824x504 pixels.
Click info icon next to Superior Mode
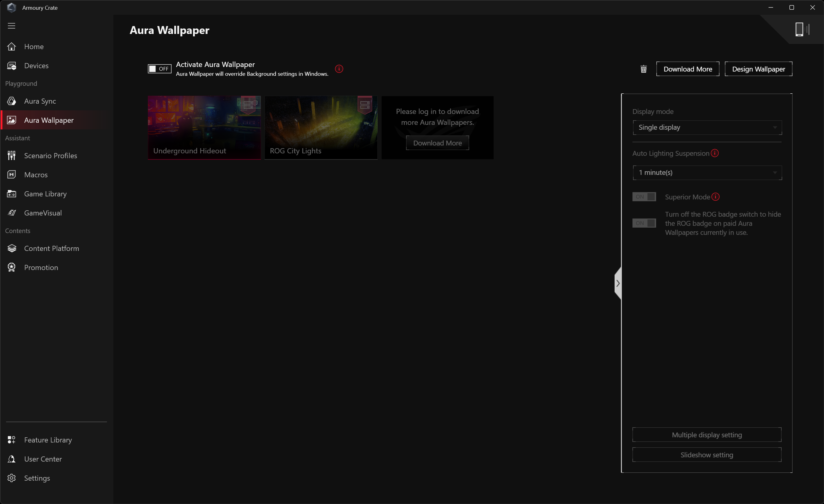pyautogui.click(x=715, y=197)
